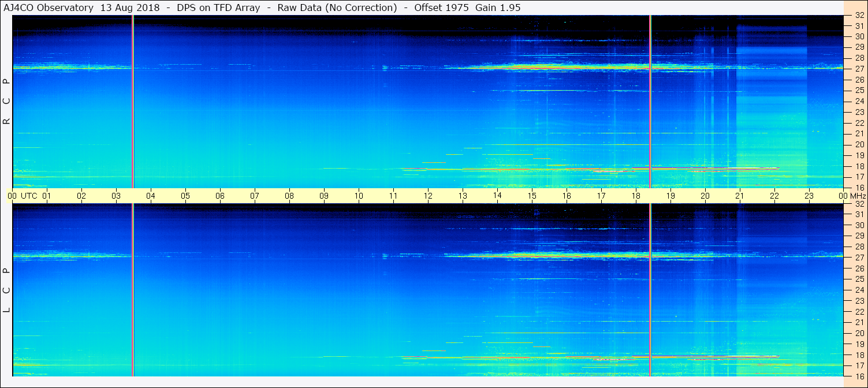Image resolution: width=868 pixels, height=388 pixels.
Task: Select the 18 hour tick on the time axis
Action: click(x=636, y=196)
